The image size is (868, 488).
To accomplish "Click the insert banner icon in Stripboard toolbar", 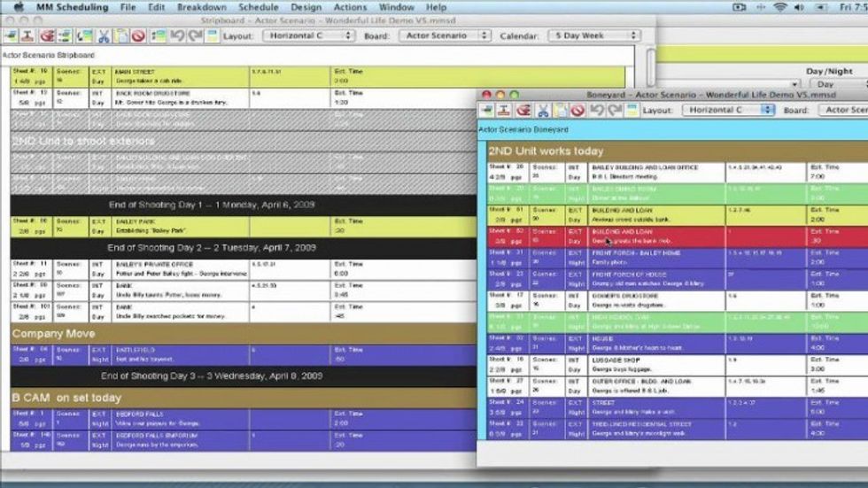I will (x=27, y=36).
